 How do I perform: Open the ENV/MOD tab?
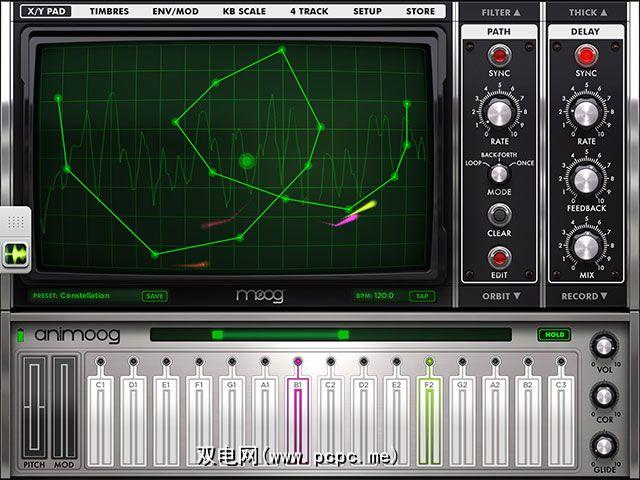click(x=175, y=12)
